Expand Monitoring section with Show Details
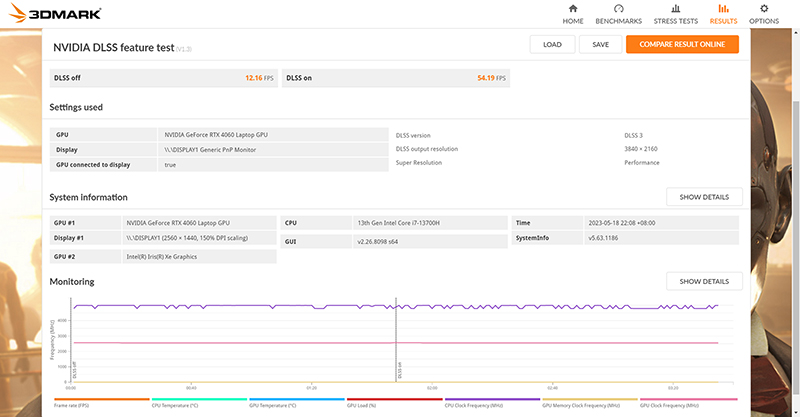This screenshot has width=800, height=417. (x=704, y=282)
